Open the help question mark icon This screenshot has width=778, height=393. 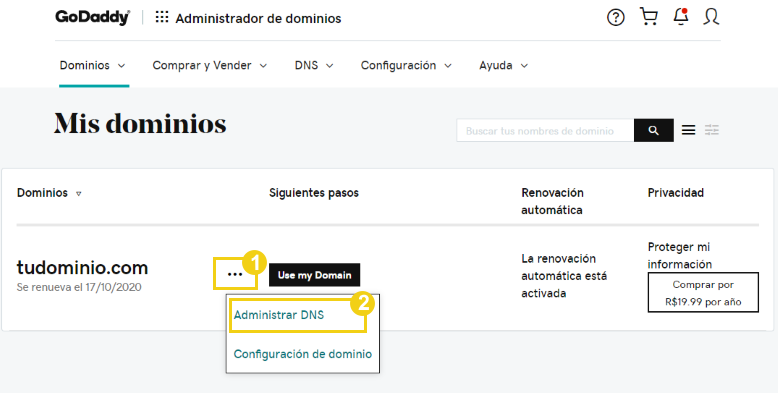[616, 18]
